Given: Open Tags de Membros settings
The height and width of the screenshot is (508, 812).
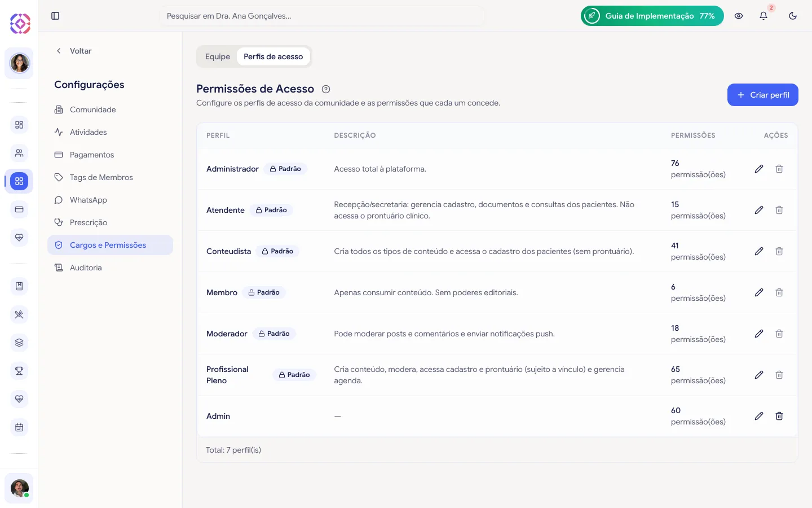Looking at the screenshot, I should coord(110,177).
